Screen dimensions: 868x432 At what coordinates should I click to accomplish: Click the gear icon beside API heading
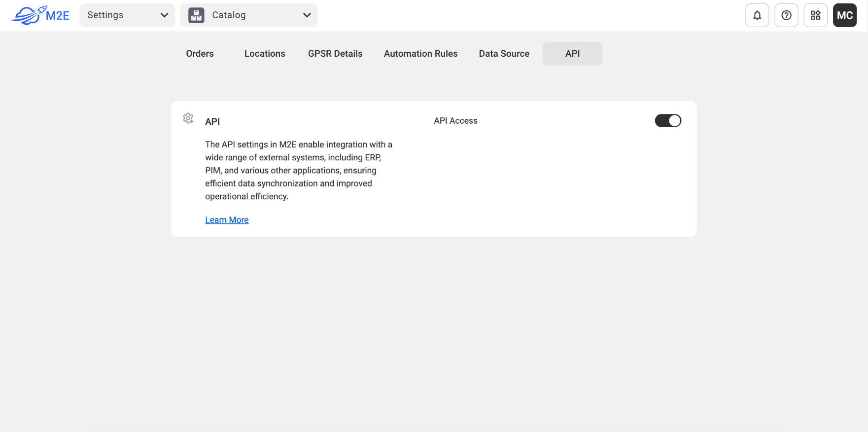(188, 118)
